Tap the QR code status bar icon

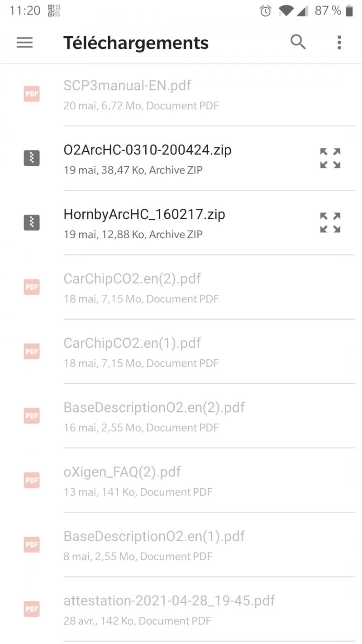click(54, 10)
